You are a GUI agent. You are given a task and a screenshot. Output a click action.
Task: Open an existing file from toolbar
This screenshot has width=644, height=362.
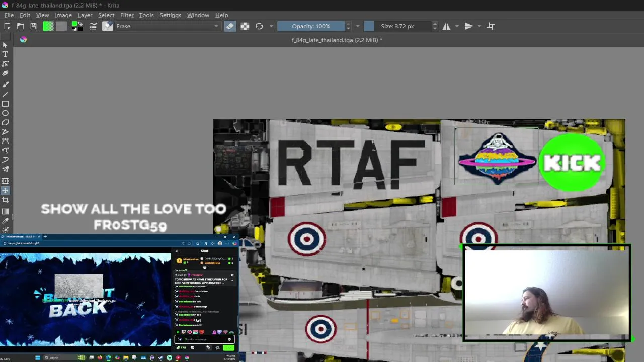click(x=20, y=26)
